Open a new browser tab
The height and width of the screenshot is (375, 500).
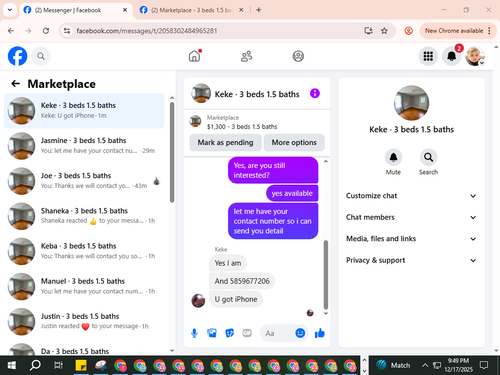[259, 10]
